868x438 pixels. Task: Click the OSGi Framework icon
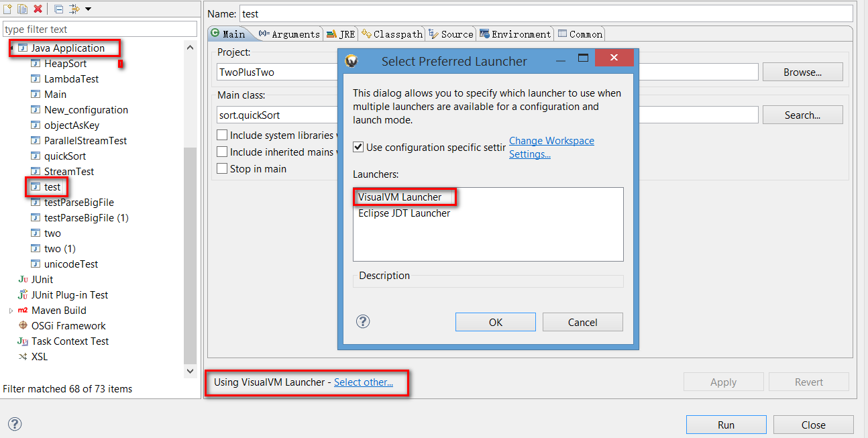tap(23, 326)
